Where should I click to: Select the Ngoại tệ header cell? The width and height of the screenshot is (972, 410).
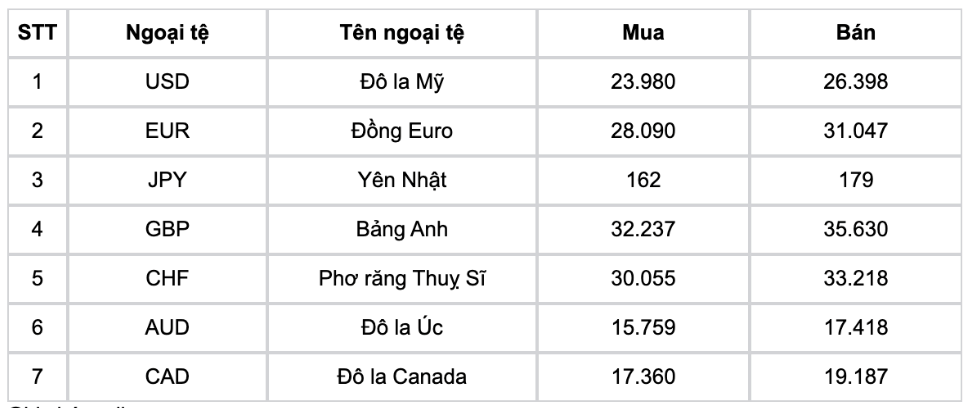167,33
